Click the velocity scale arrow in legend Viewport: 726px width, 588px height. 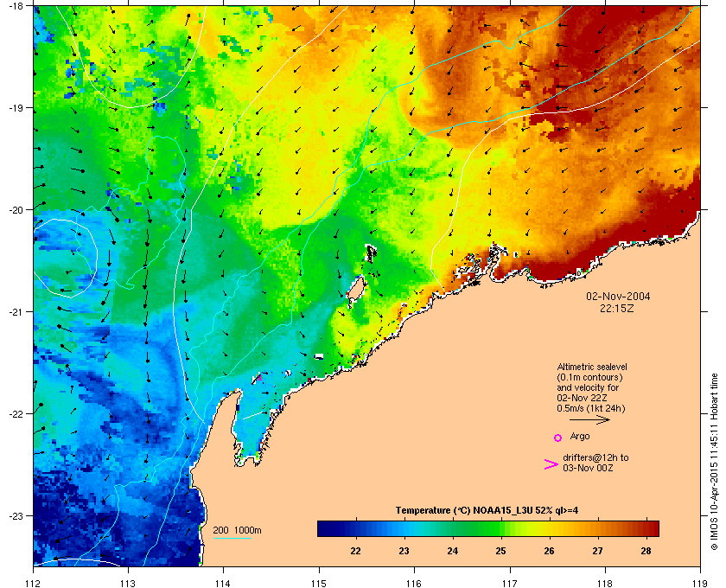589,420
